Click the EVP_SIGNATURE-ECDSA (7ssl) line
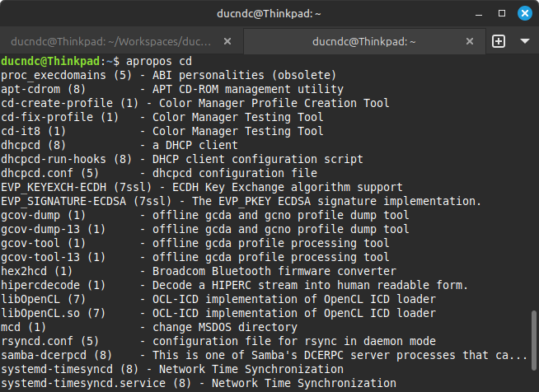This screenshot has width=539, height=392. coord(241,201)
